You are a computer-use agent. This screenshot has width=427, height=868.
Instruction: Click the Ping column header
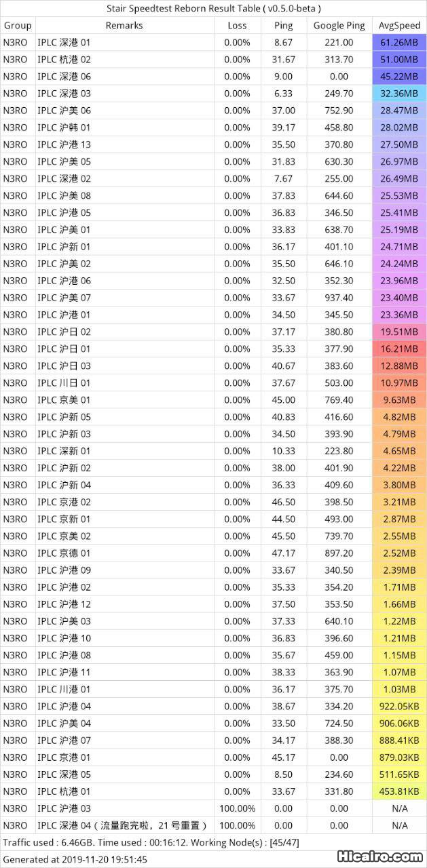[284, 26]
